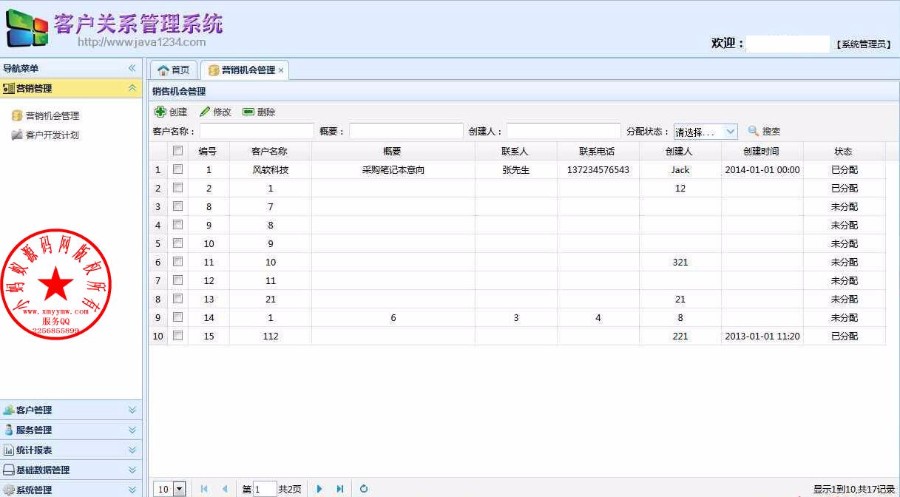This screenshot has width=900, height=497.
Task: Click the 创建 button label
Action: point(178,112)
